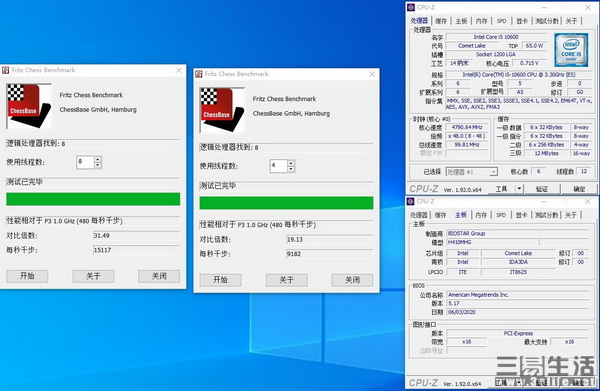Click the right Fritz Chess Benchmark title icon

pos(199,74)
